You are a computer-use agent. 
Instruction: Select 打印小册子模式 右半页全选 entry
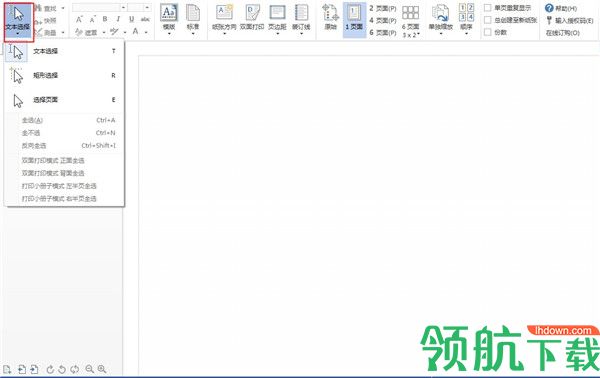[59, 199]
